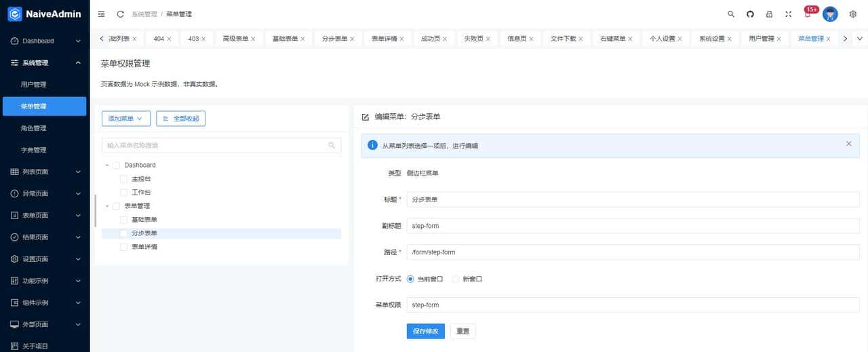Screen dimensions: 868x352
Task: Check the 表单管理 checkbox
Action: tap(116, 206)
